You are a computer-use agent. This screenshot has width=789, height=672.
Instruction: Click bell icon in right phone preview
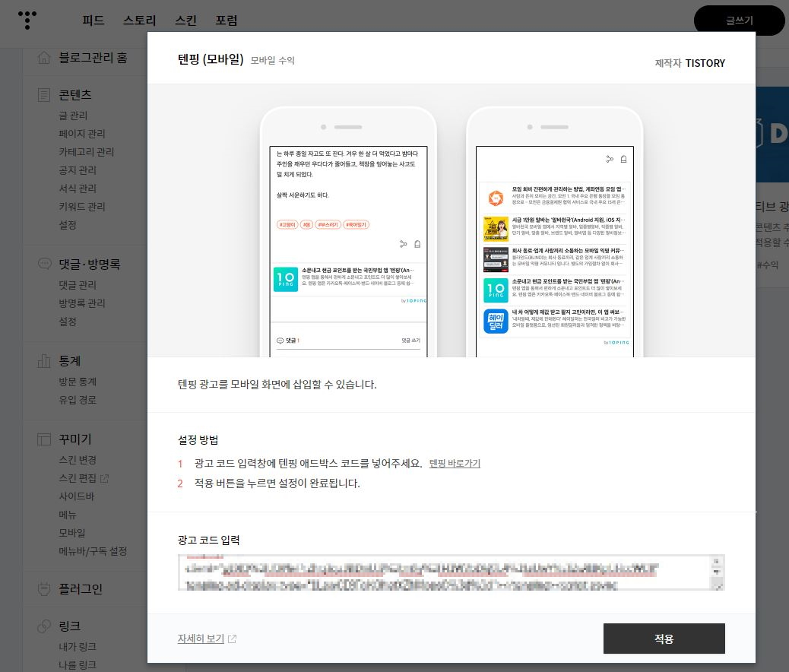pos(623,159)
